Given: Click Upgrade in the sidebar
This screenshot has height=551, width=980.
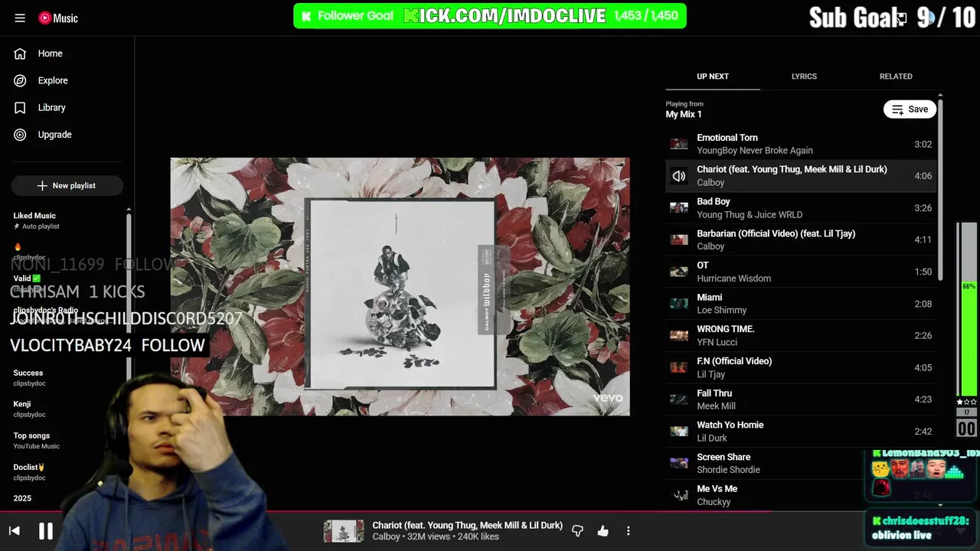Looking at the screenshot, I should click(55, 135).
